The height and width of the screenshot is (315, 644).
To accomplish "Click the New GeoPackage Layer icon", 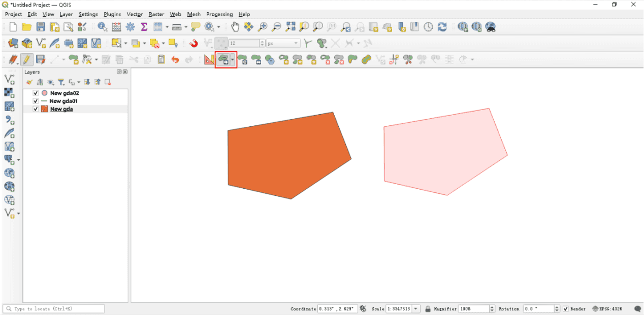I will (27, 44).
